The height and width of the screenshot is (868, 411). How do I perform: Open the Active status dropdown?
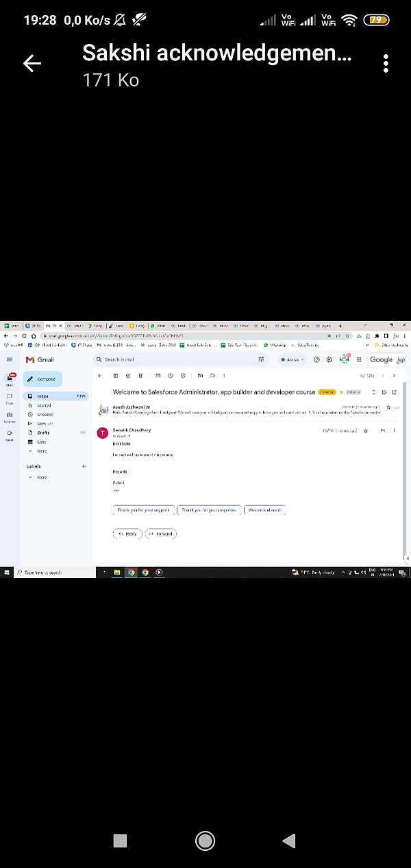293,359
